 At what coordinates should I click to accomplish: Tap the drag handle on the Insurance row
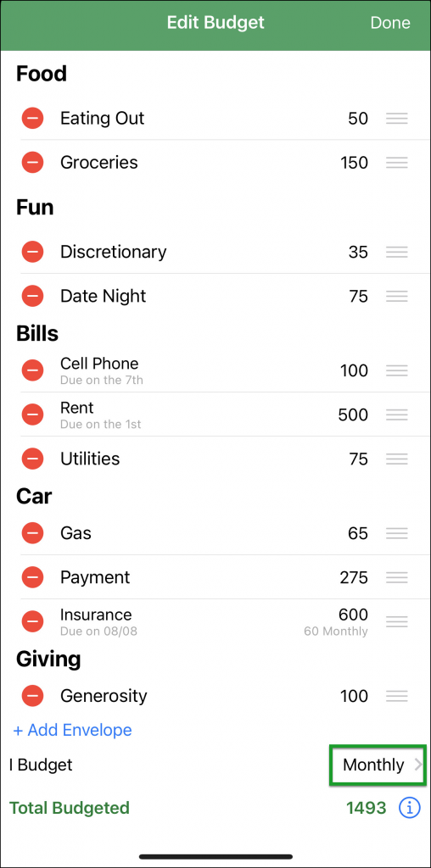click(x=397, y=621)
